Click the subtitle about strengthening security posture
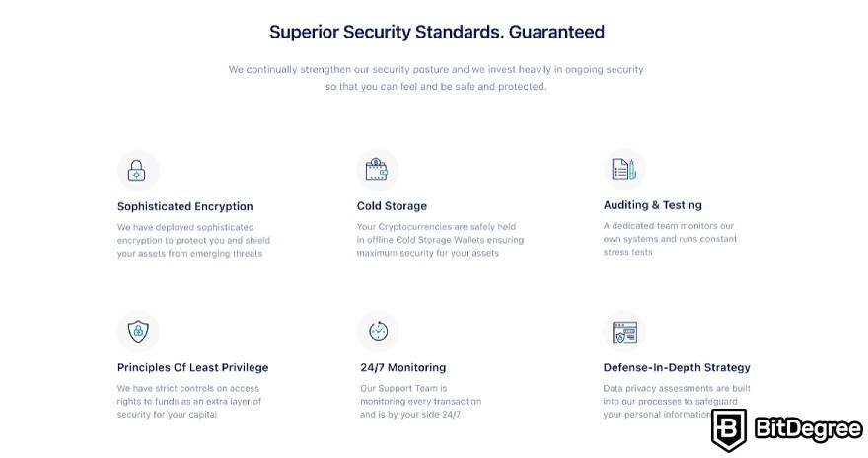Screen dimensions: 868x458 click(x=436, y=78)
